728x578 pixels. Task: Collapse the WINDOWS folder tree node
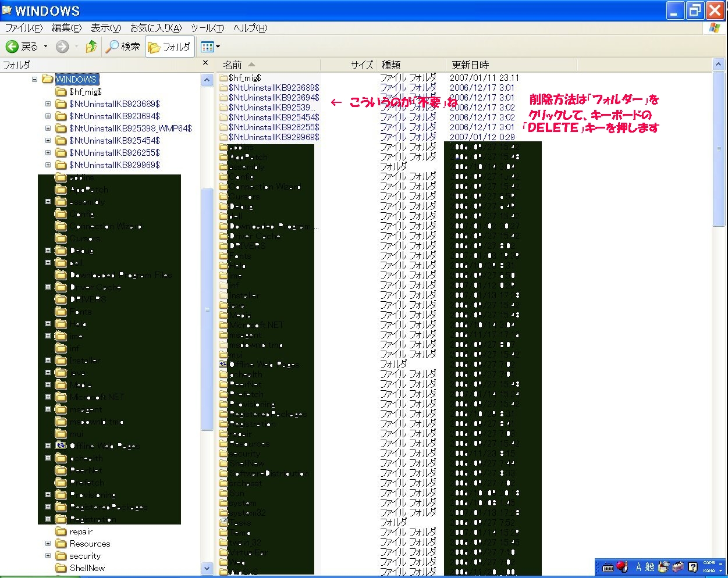(x=35, y=80)
